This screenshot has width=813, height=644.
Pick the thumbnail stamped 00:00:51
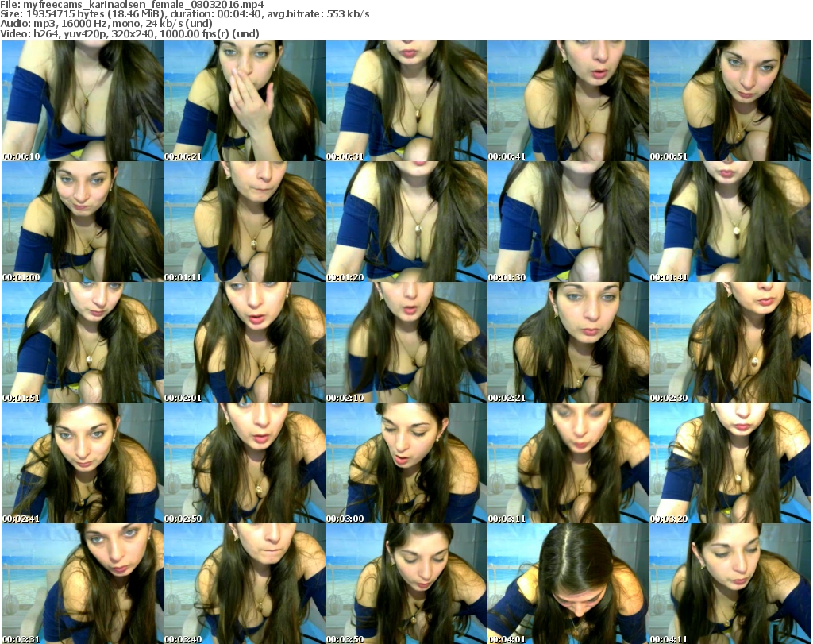(730, 101)
